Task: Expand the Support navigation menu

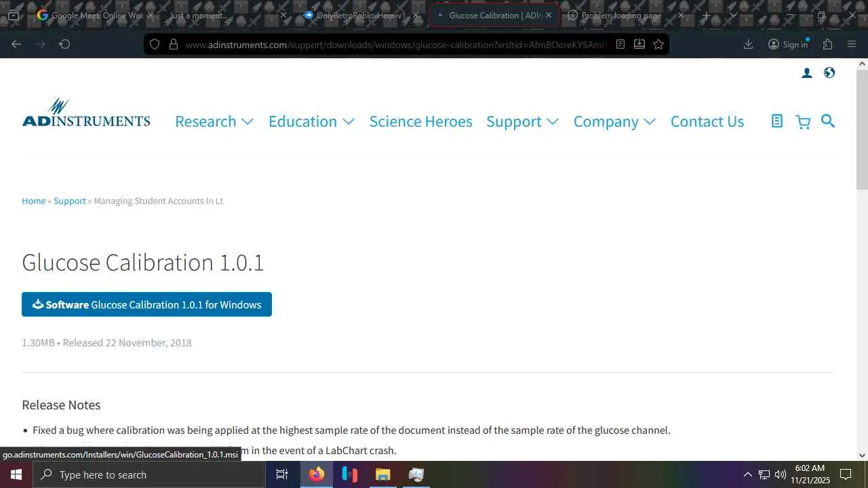Action: click(522, 121)
